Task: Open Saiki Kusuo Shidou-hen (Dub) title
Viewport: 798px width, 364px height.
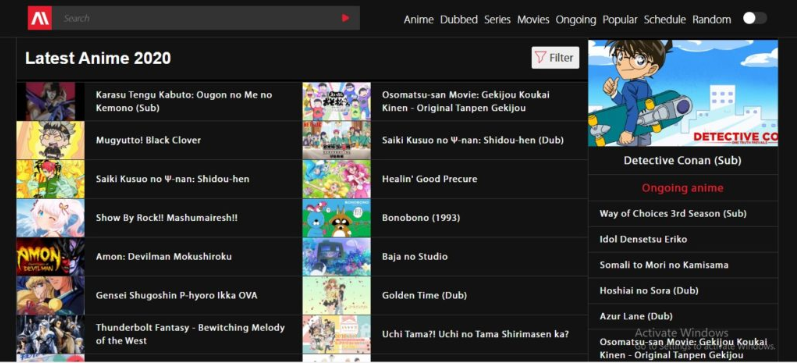Action: coord(473,140)
